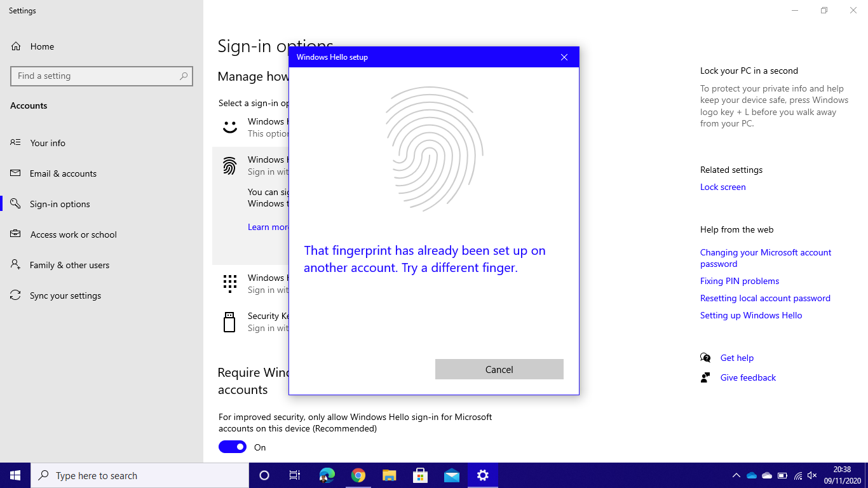Click the Family & other users icon
The height and width of the screenshot is (488, 868).
15,264
